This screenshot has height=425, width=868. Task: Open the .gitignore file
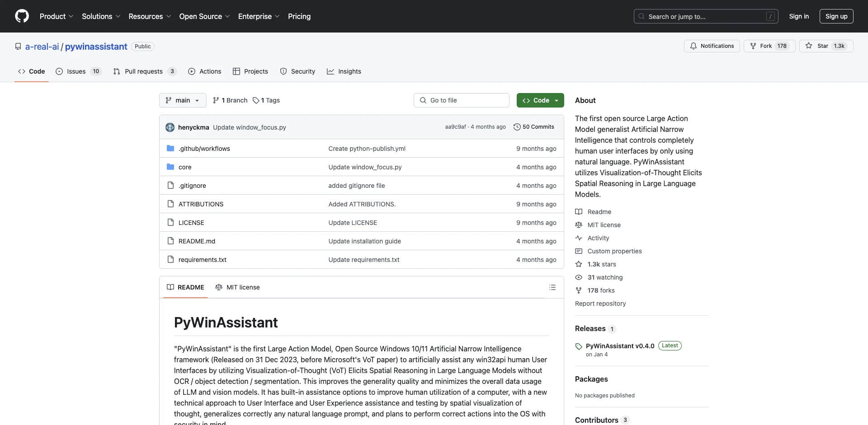click(x=192, y=186)
